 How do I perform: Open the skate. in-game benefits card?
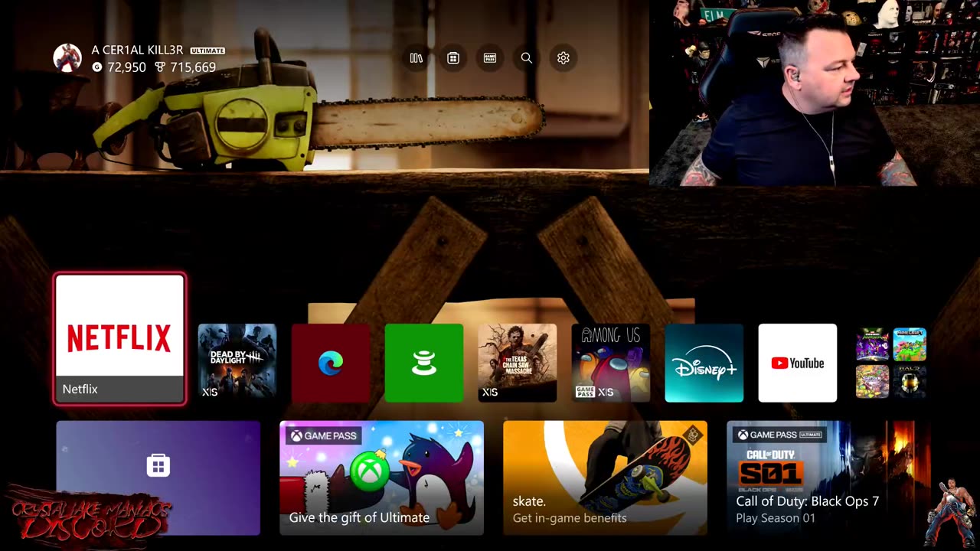(x=606, y=478)
